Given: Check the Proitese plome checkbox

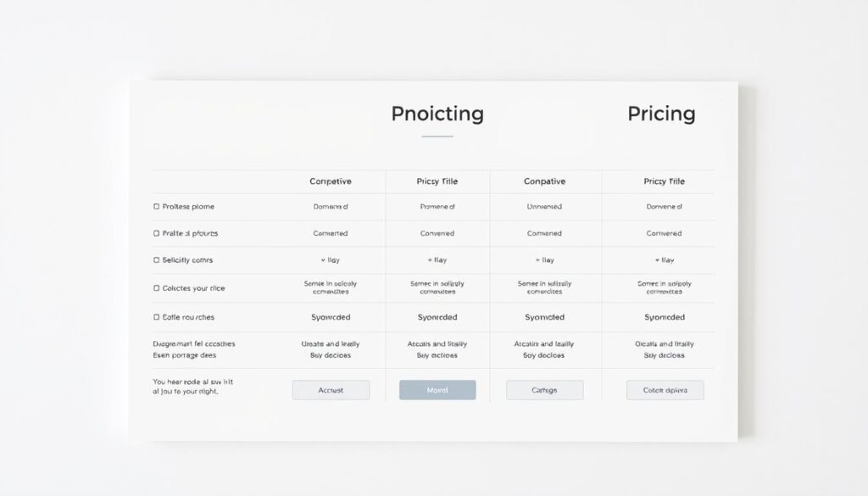Looking at the screenshot, I should click(156, 207).
